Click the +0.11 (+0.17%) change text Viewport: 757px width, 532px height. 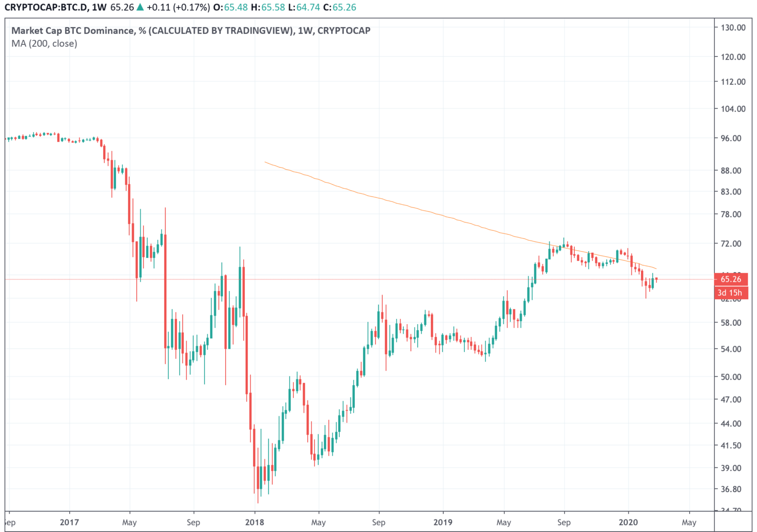[x=178, y=7]
